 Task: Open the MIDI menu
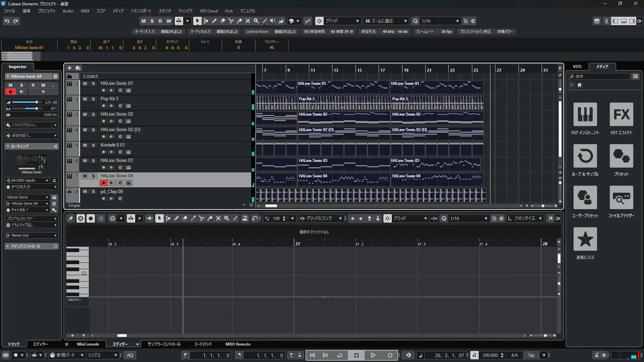(x=85, y=11)
